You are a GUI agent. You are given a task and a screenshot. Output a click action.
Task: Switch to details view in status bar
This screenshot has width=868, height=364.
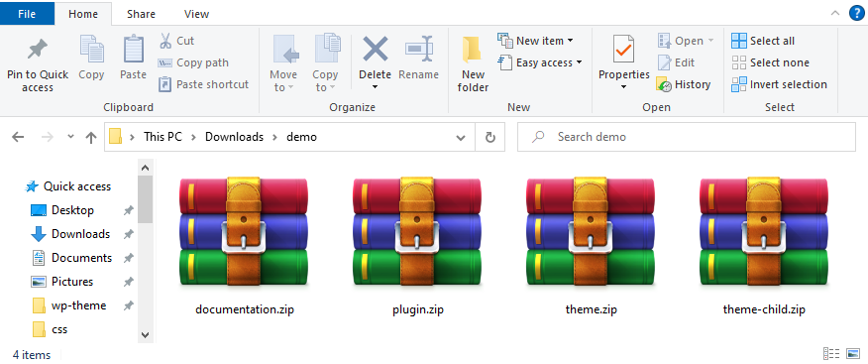pyautogui.click(x=831, y=353)
